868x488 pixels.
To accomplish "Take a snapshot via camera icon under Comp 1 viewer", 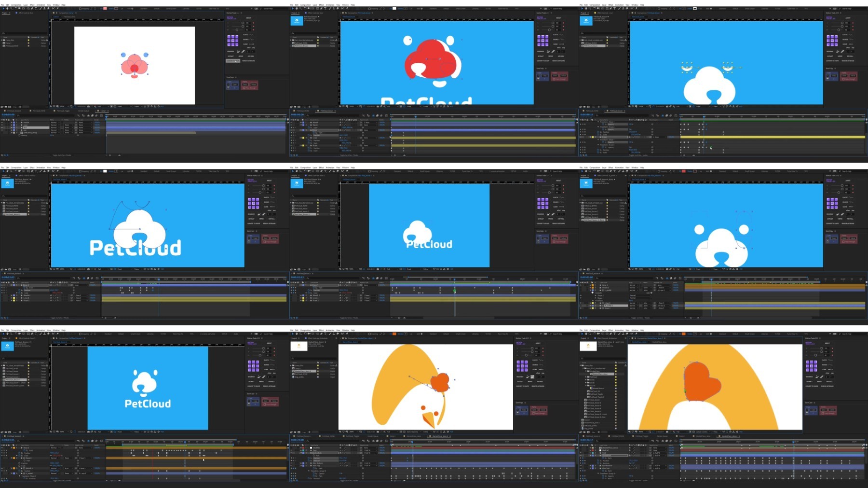I will (x=88, y=106).
